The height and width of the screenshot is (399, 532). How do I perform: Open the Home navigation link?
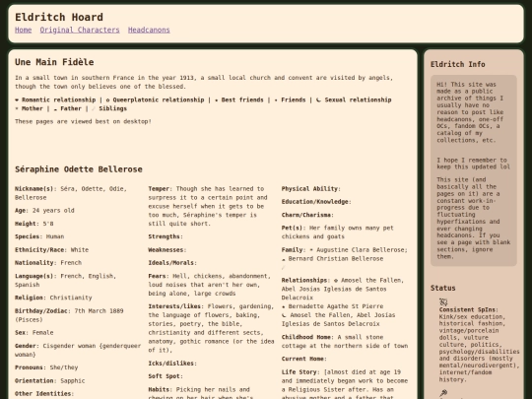pyautogui.click(x=23, y=30)
